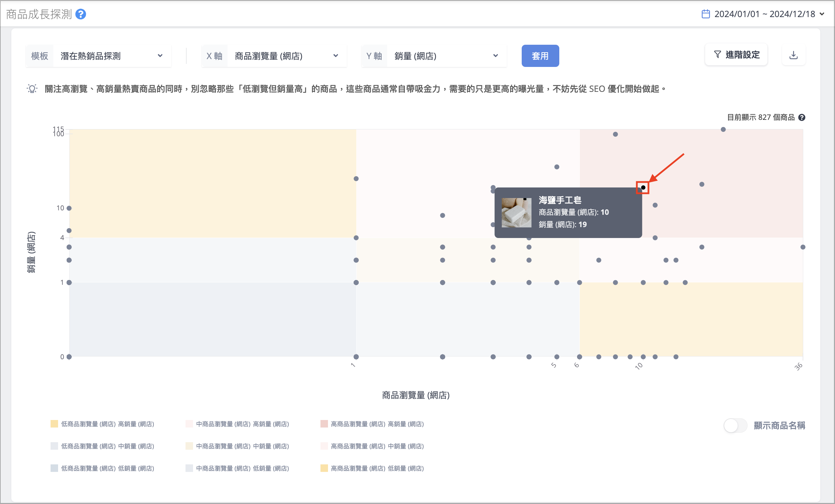Click the tooltip title 海鹽手工皂
This screenshot has height=504, width=835.
560,200
